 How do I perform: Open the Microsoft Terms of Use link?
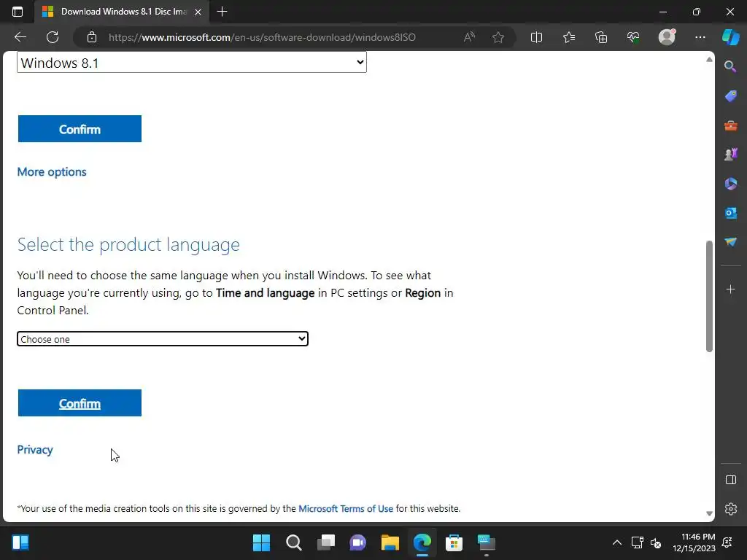pyautogui.click(x=345, y=508)
